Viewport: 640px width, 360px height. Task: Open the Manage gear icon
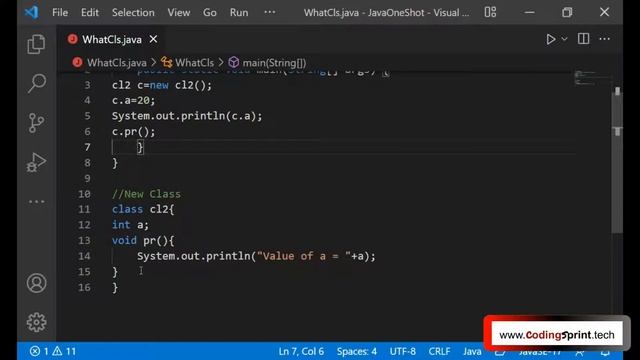pos(36,322)
